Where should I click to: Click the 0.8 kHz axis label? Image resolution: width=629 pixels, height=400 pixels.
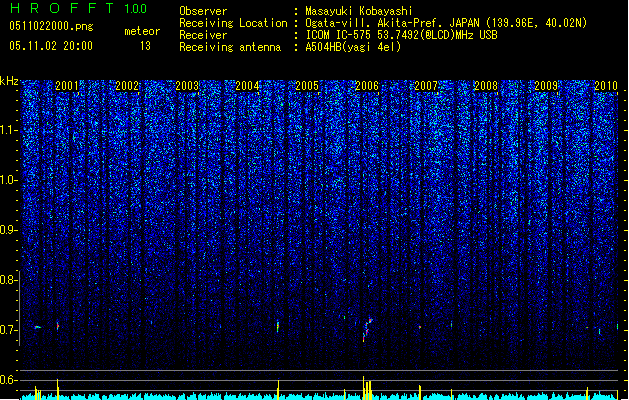pos(8,280)
